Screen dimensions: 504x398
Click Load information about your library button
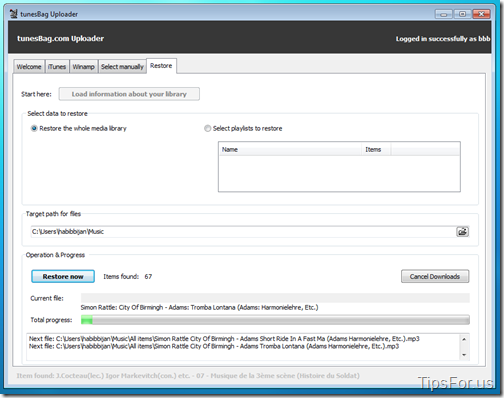(x=129, y=94)
